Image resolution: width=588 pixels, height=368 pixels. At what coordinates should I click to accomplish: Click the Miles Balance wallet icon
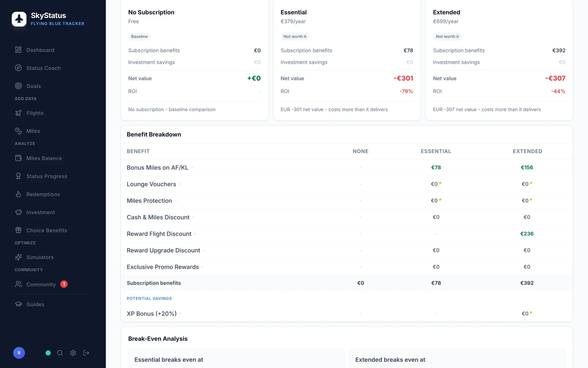click(x=18, y=158)
